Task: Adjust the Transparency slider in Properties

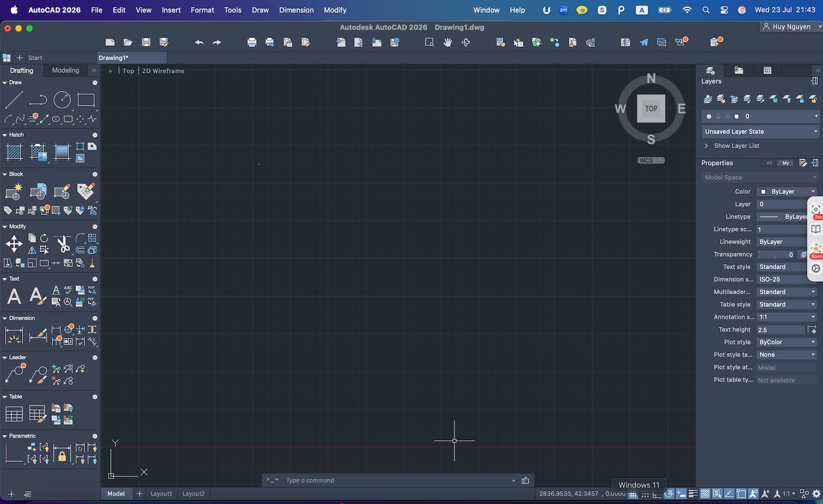Action: coord(776,255)
